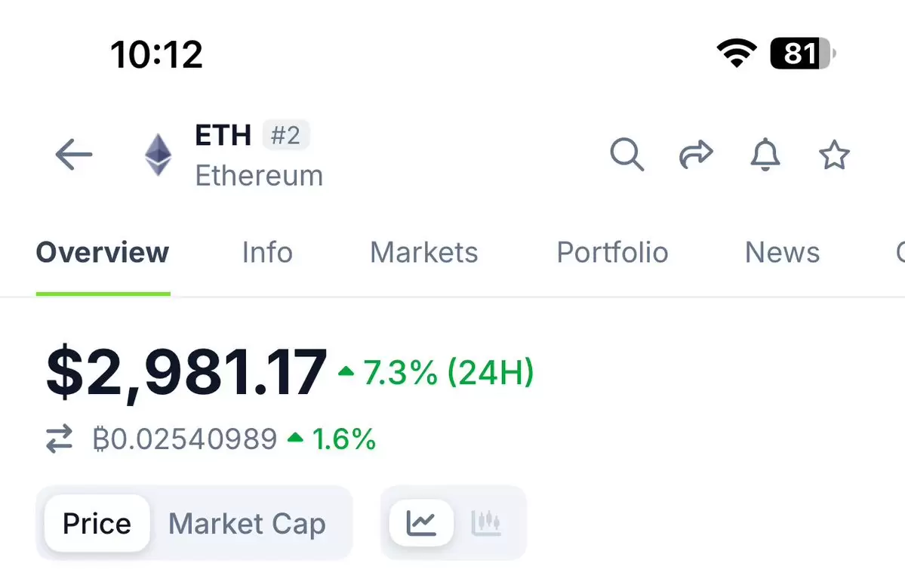Tap the $2,981.17 price value

pos(186,372)
